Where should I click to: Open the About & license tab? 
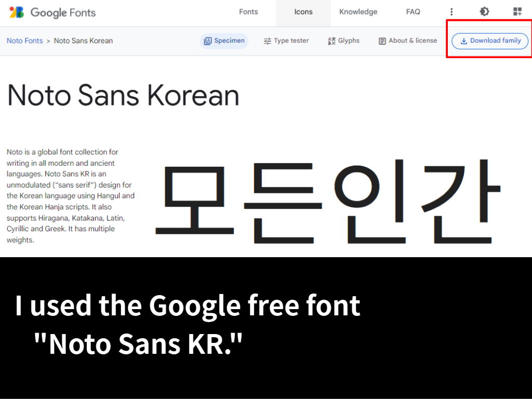[407, 41]
